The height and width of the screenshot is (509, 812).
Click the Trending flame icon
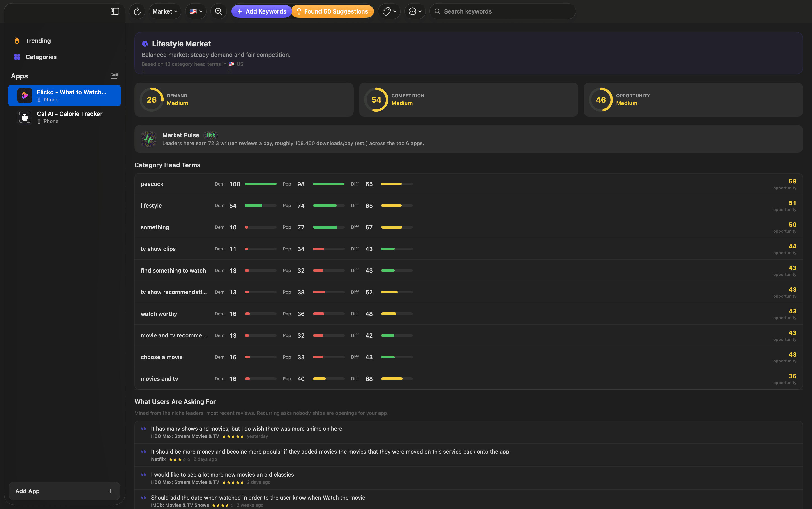[x=17, y=41]
